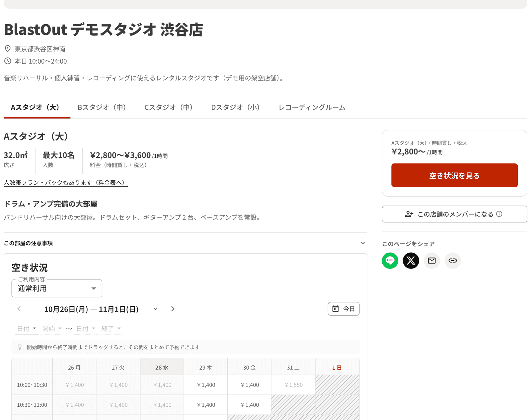The image size is (531, 420).
Task: Select Aスタジオ（大） tab
Action: (37, 107)
